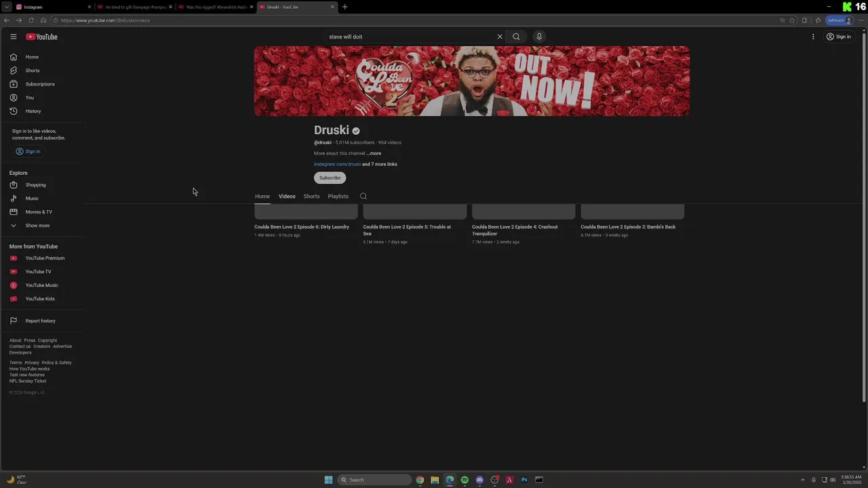Open video Episode 3: Bambi's Back

pyautogui.click(x=628, y=227)
